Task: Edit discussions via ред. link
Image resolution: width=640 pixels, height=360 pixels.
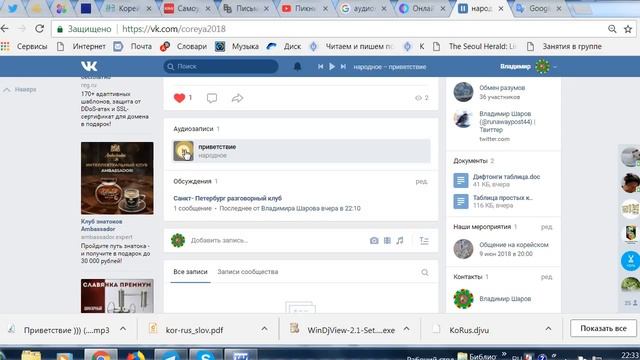Action: 421,181
